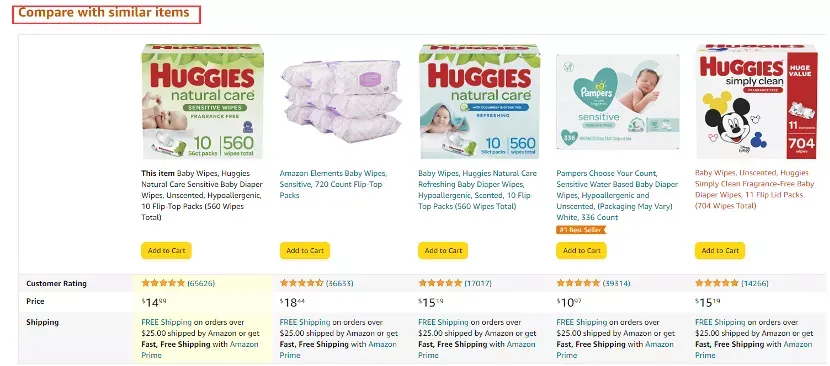Add Huggies Natural Care Sensitive to cart
Image resolution: width=830 pixels, height=366 pixels.
[x=166, y=251]
